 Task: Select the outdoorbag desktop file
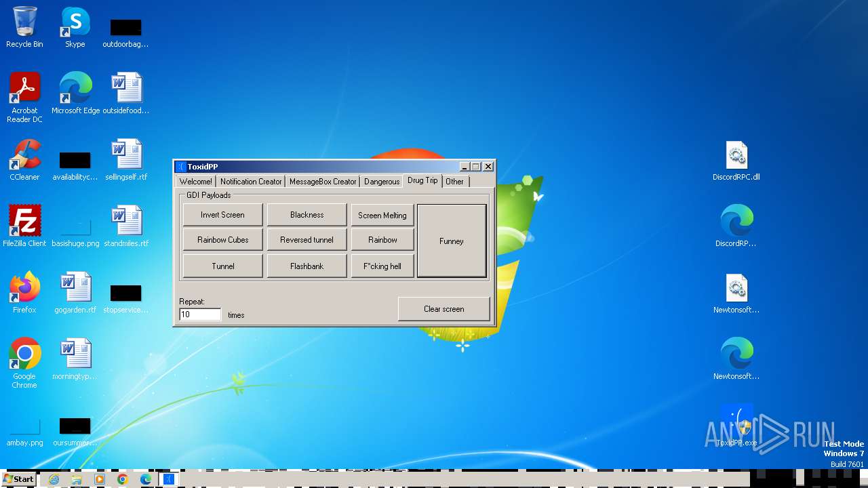coord(125,33)
